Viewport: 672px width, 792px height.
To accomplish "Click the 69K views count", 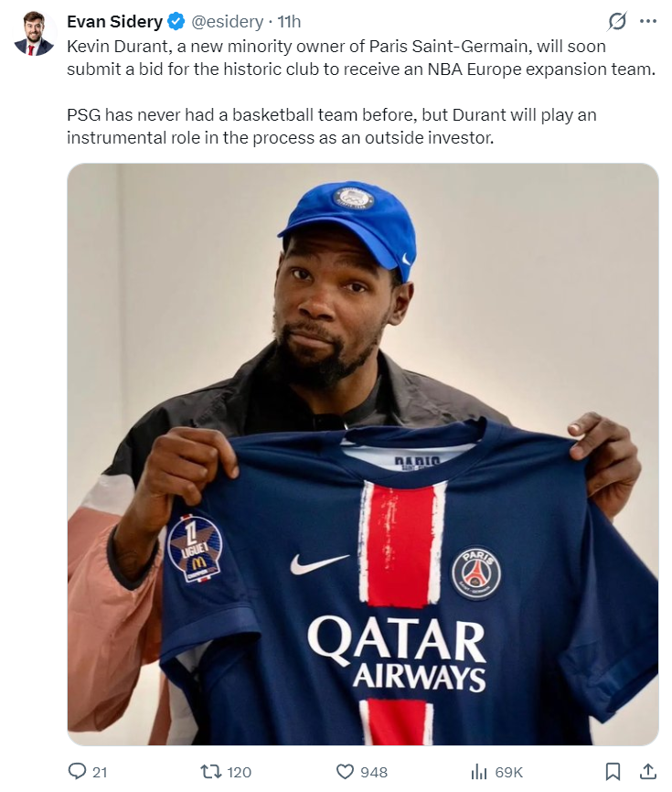I will click(509, 772).
